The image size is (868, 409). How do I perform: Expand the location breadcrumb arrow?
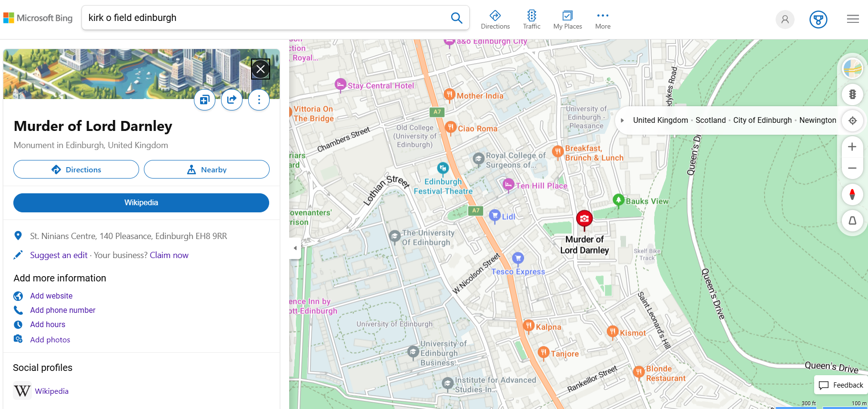click(622, 120)
